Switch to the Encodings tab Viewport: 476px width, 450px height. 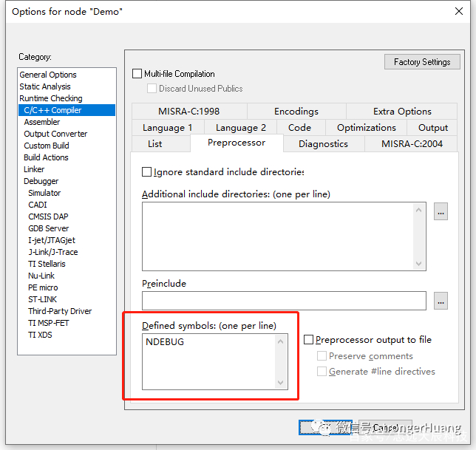point(296,112)
